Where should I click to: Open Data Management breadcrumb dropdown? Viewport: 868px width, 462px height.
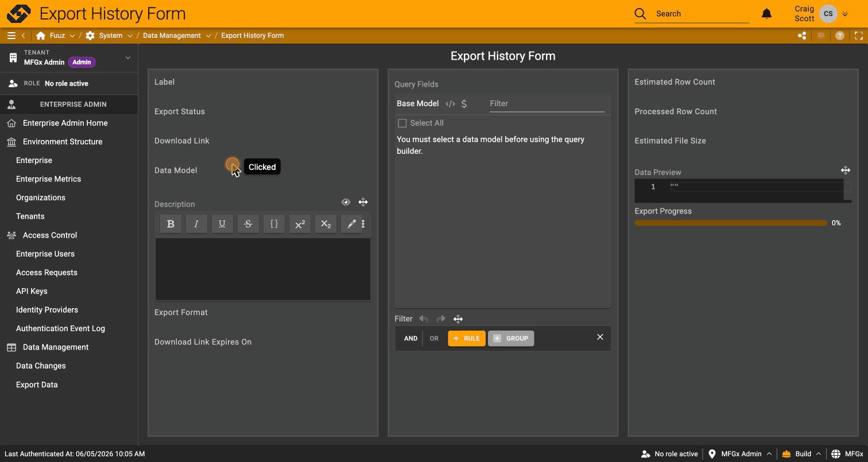[x=208, y=36]
